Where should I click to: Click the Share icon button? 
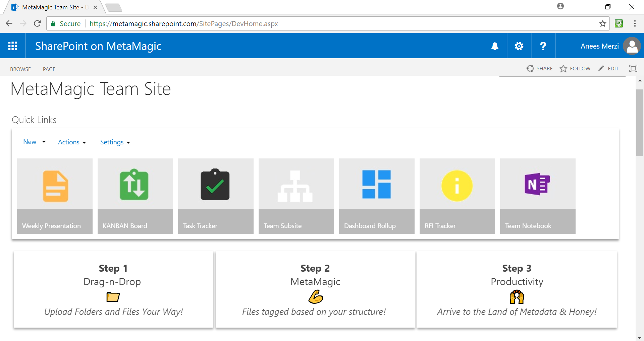click(530, 68)
